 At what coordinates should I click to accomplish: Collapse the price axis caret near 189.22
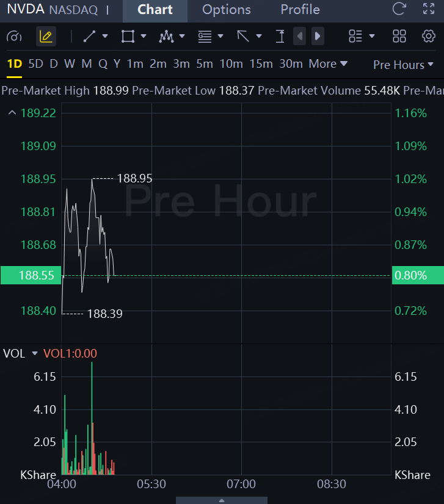[x=12, y=113]
